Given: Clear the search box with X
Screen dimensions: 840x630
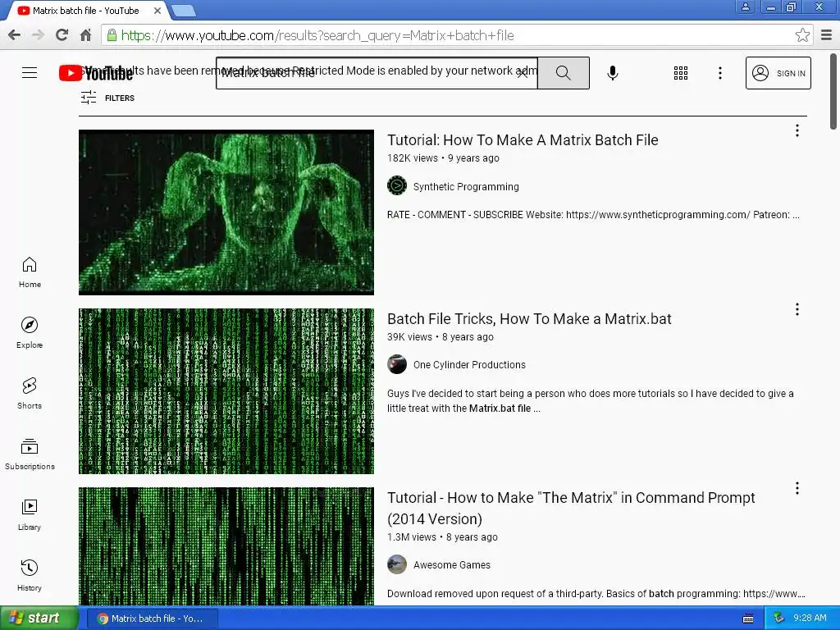Looking at the screenshot, I should (523, 73).
